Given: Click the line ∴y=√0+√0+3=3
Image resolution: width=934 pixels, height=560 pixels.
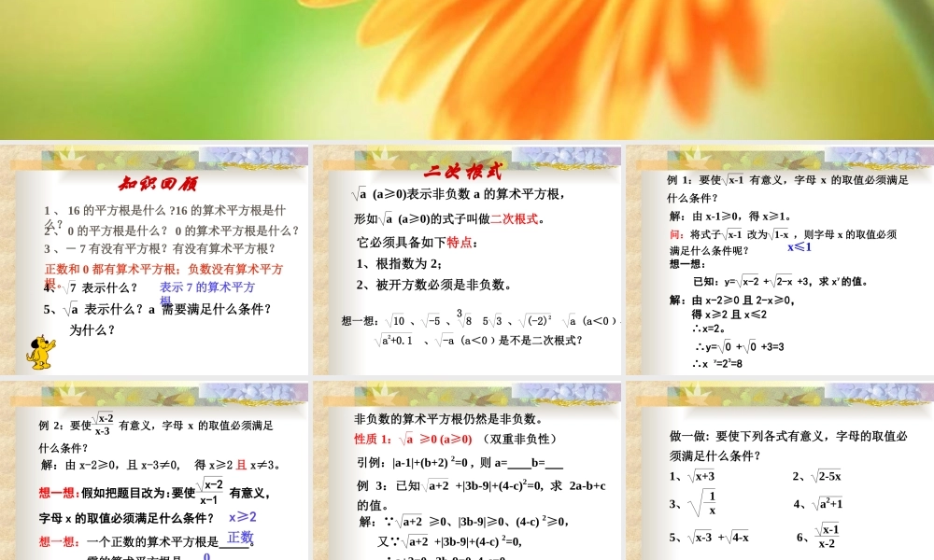Looking at the screenshot, I should [x=739, y=346].
